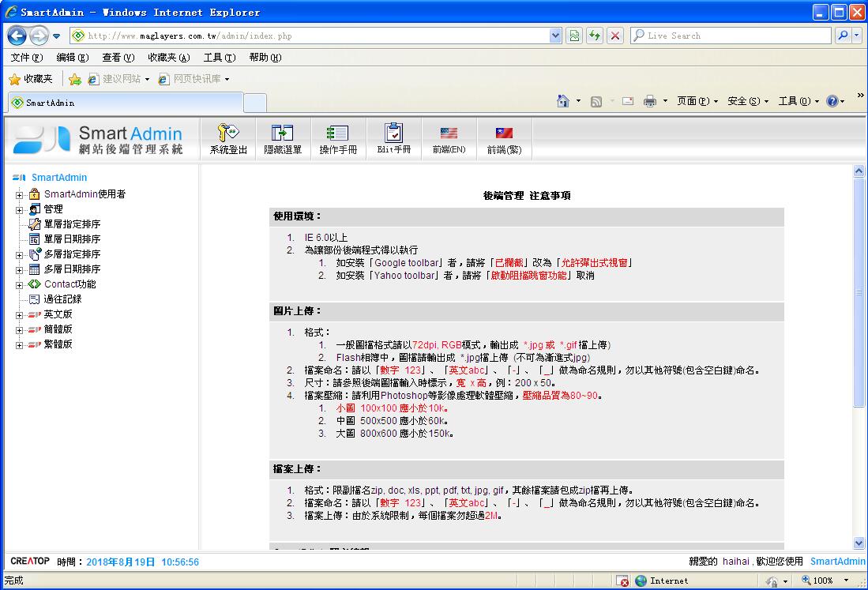Click the Smart Admin logo

(98, 139)
